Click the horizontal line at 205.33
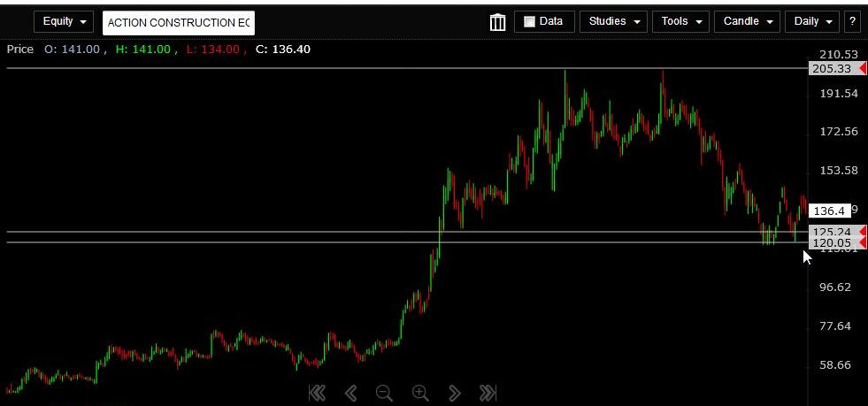868x406 pixels. (x=354, y=68)
